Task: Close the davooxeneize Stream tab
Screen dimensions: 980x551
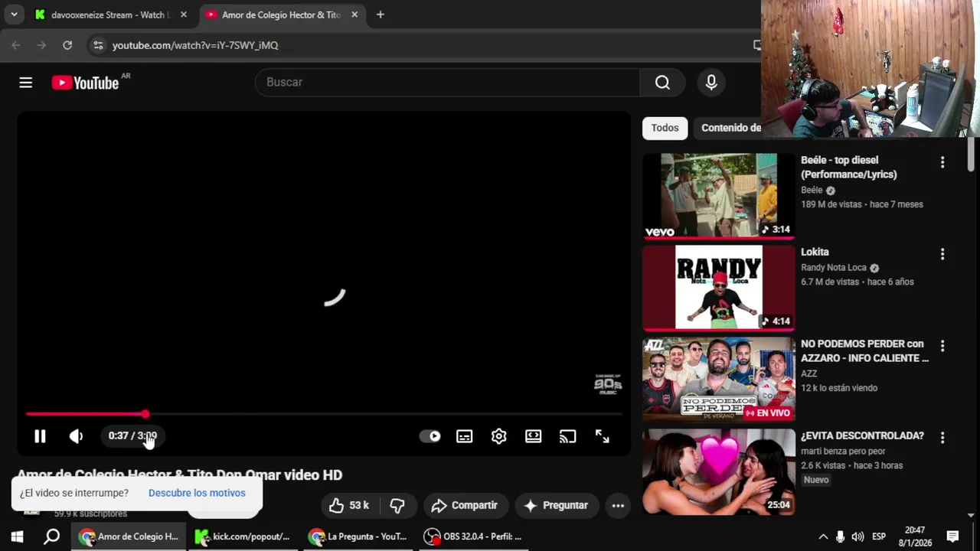Action: click(x=184, y=15)
